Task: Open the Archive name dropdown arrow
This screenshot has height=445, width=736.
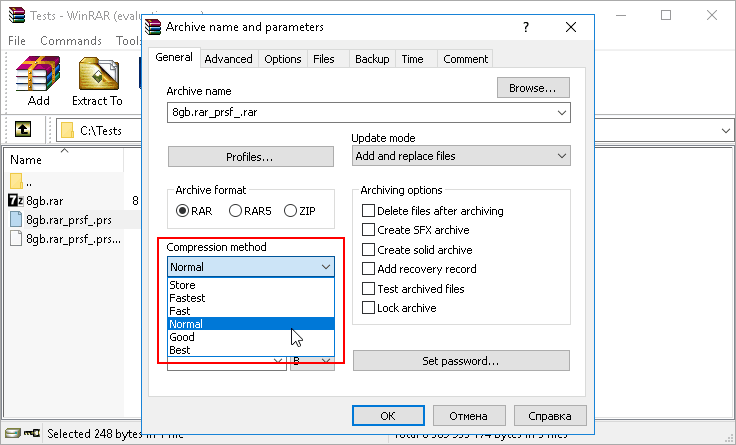Action: click(561, 113)
